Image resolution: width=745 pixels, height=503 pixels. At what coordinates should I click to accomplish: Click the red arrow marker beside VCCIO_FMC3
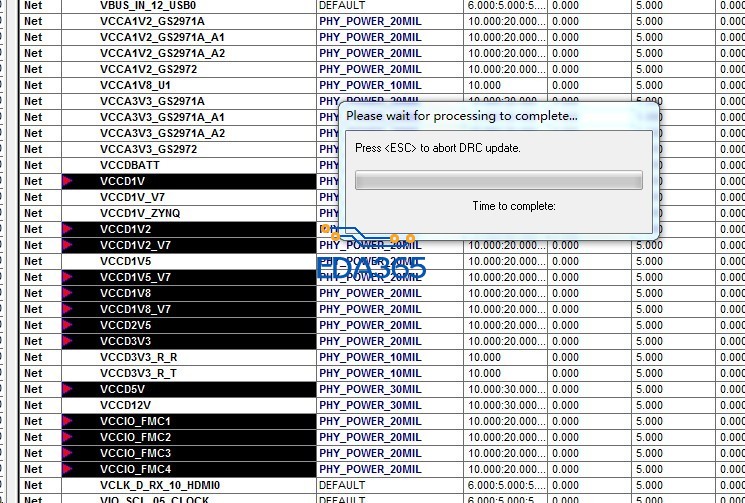(67, 453)
